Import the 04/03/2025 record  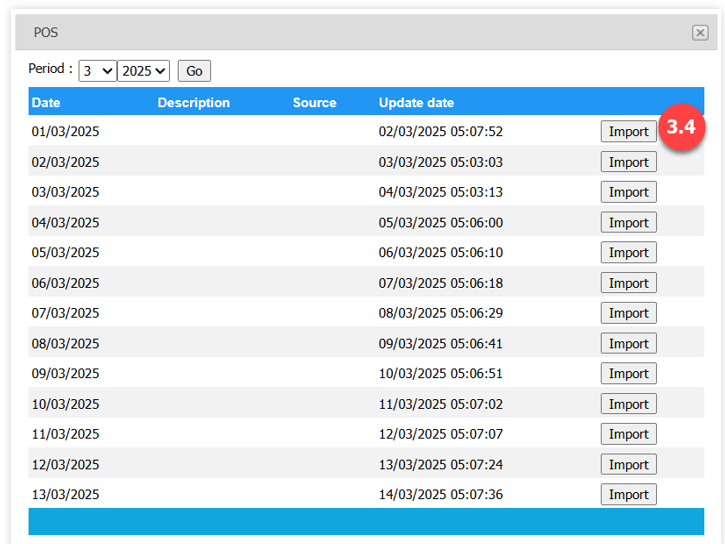[x=628, y=223]
